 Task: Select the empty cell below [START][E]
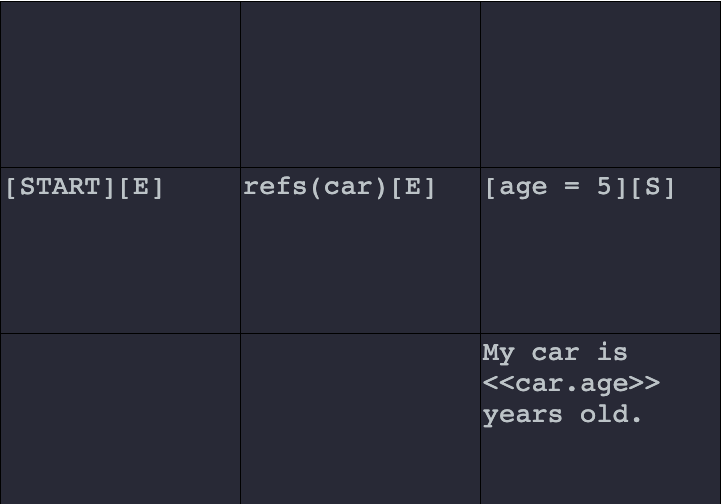(120, 419)
